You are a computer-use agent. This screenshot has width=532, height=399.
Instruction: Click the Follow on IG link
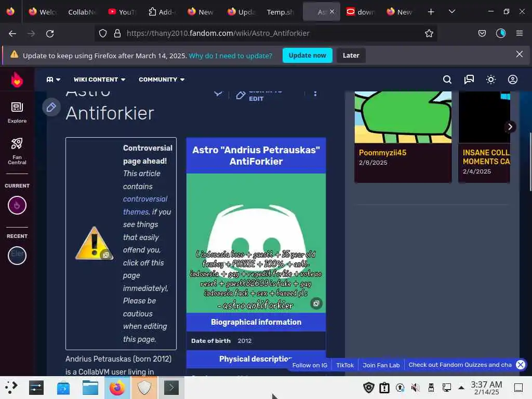coord(310,365)
